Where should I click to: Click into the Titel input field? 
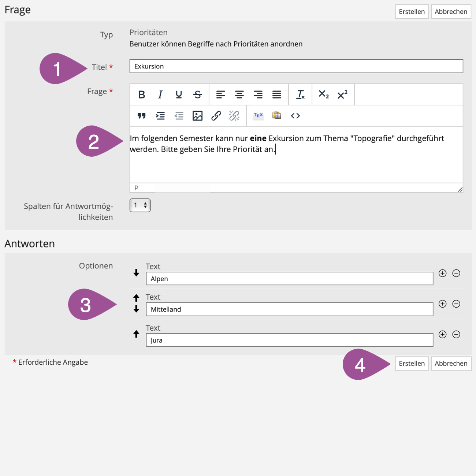[296, 66]
